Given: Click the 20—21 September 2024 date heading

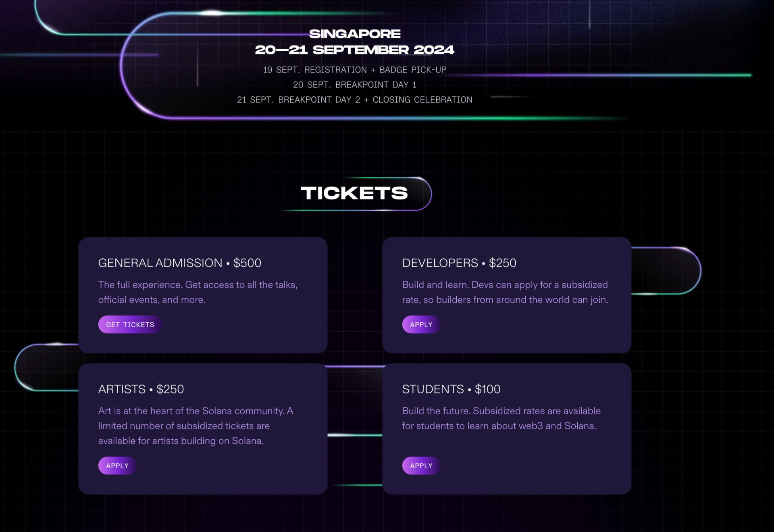Looking at the screenshot, I should pos(355,50).
